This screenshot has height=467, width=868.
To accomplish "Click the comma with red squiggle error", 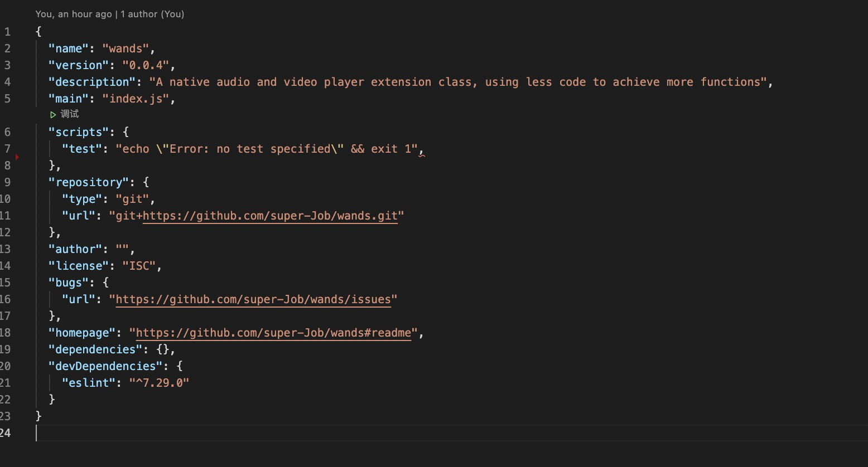I will tap(422, 150).
